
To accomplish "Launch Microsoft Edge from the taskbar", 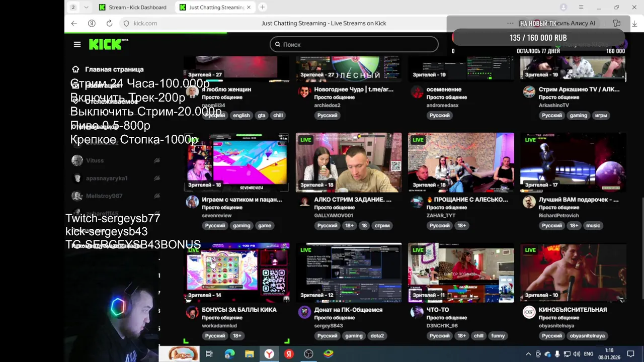I will [x=229, y=354].
